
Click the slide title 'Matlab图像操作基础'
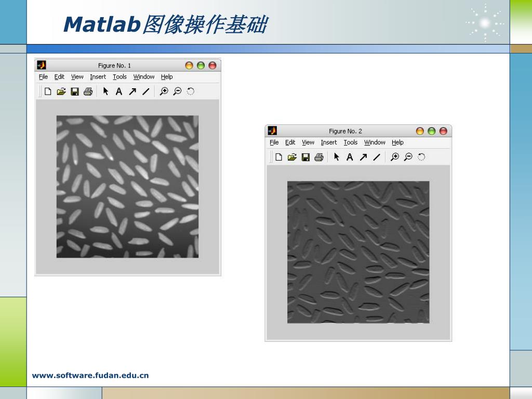click(166, 24)
